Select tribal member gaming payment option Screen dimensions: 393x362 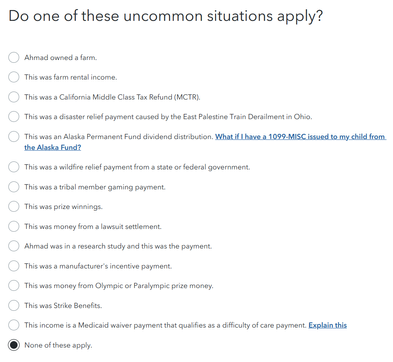pyautogui.click(x=14, y=187)
